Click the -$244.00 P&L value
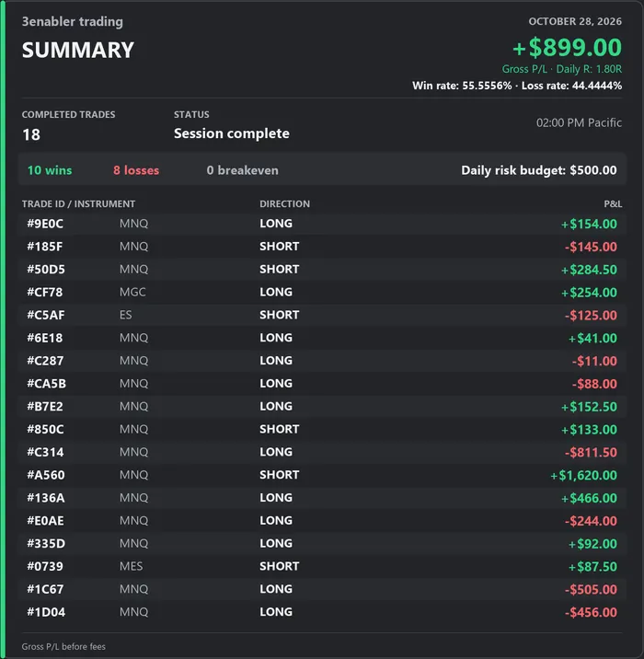Image resolution: width=644 pixels, height=659 pixels. [x=591, y=521]
